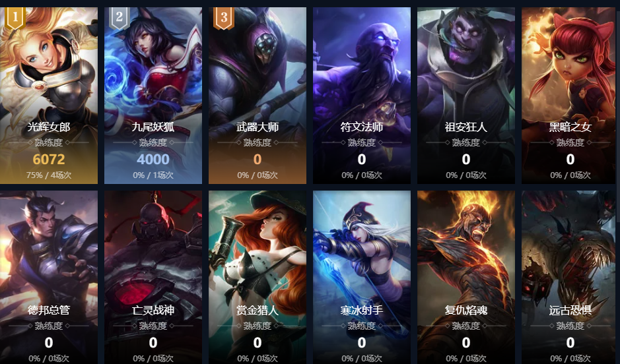Open the 赏金猎人 champion card
620x364 pixels.
pos(258,278)
